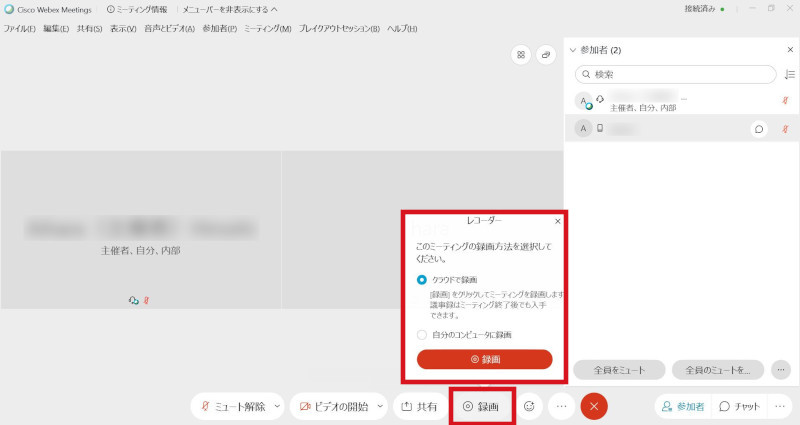Open the more options beside チャット
The width and height of the screenshot is (800, 425).
click(x=781, y=407)
